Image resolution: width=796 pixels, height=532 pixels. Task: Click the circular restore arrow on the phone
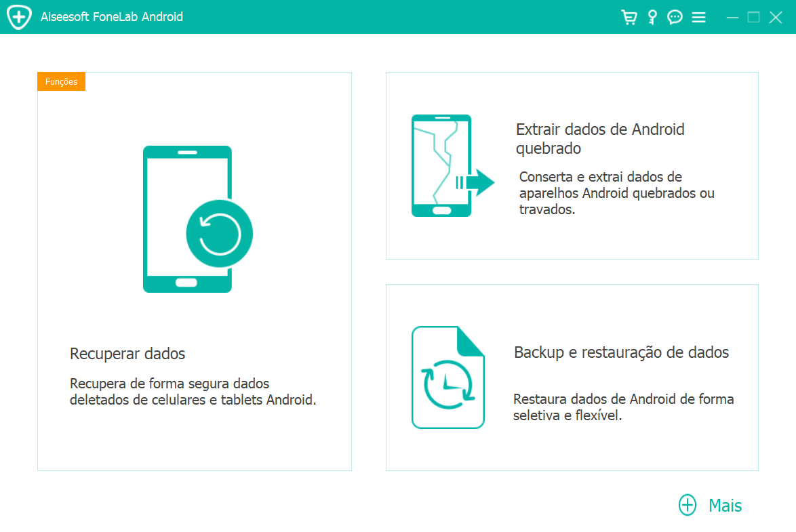[219, 232]
